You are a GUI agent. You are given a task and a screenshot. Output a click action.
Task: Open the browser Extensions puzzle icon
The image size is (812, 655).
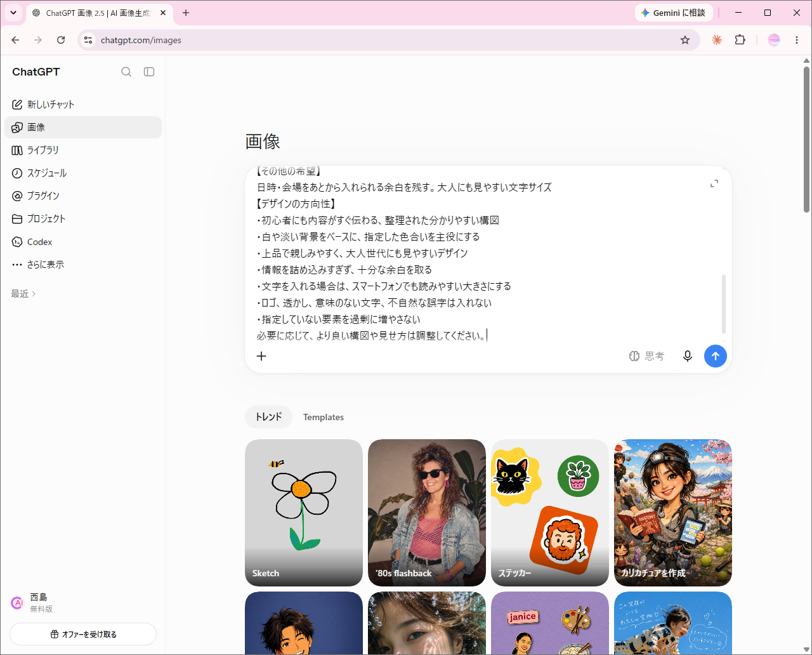pos(740,40)
